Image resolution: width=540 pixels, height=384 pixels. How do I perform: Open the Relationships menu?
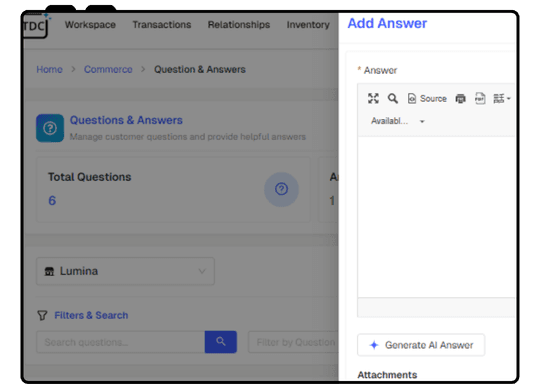point(239,25)
